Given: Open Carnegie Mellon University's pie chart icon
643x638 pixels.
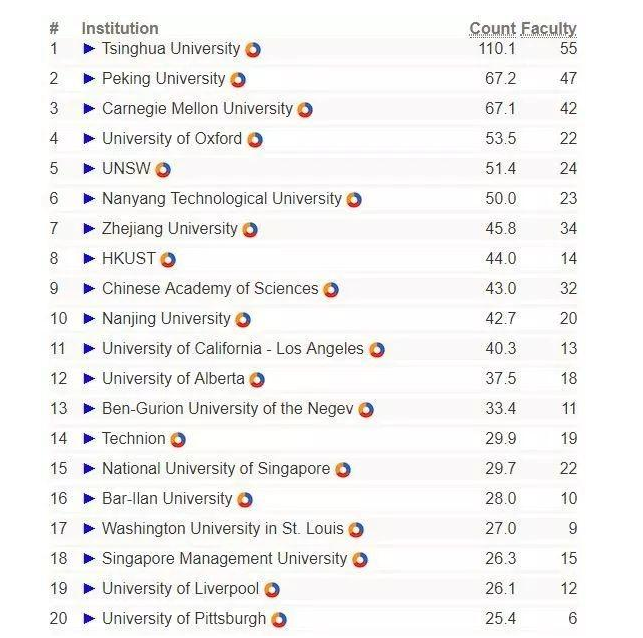Looking at the screenshot, I should [305, 110].
